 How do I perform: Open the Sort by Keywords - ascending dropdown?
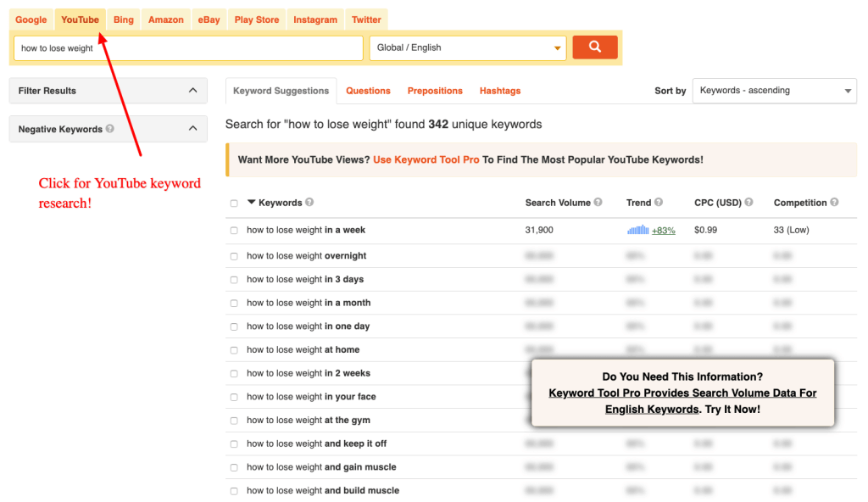pyautogui.click(x=774, y=91)
